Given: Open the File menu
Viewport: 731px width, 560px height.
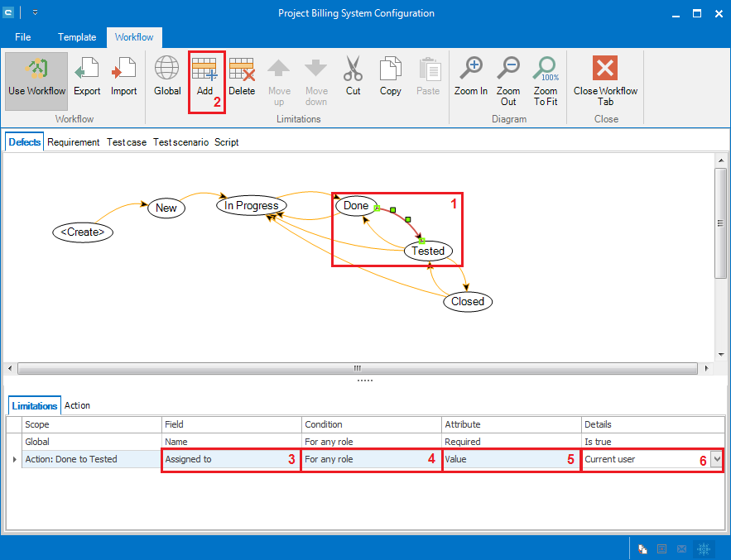Looking at the screenshot, I should pos(23,37).
